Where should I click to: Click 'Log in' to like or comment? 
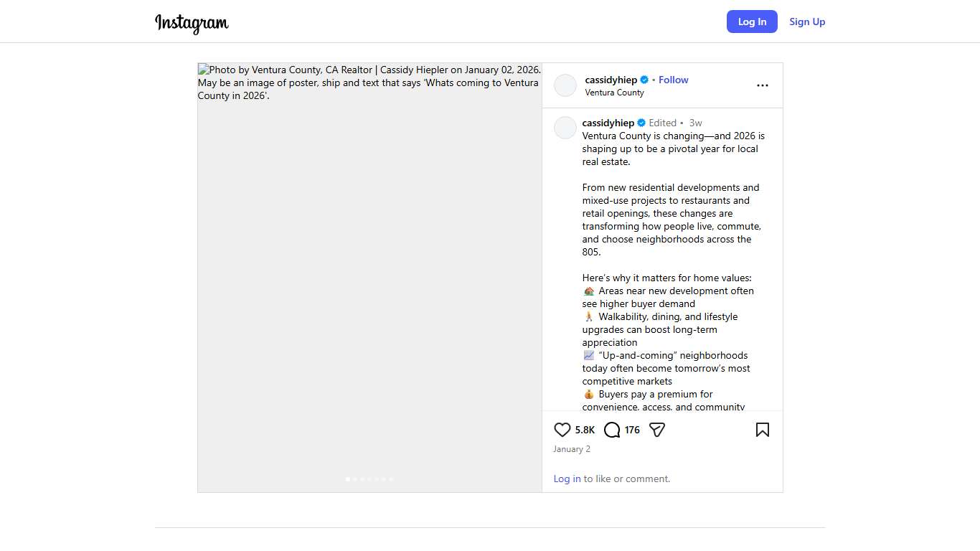tap(567, 479)
